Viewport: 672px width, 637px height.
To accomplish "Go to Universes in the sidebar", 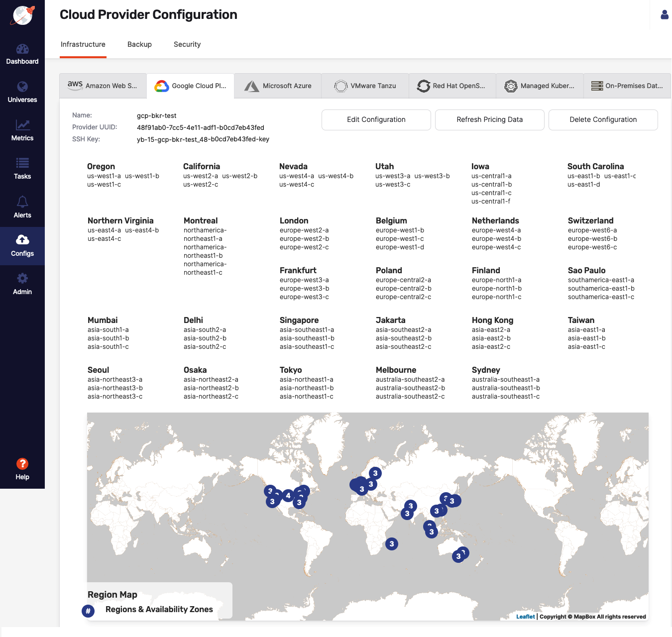I will click(x=22, y=93).
